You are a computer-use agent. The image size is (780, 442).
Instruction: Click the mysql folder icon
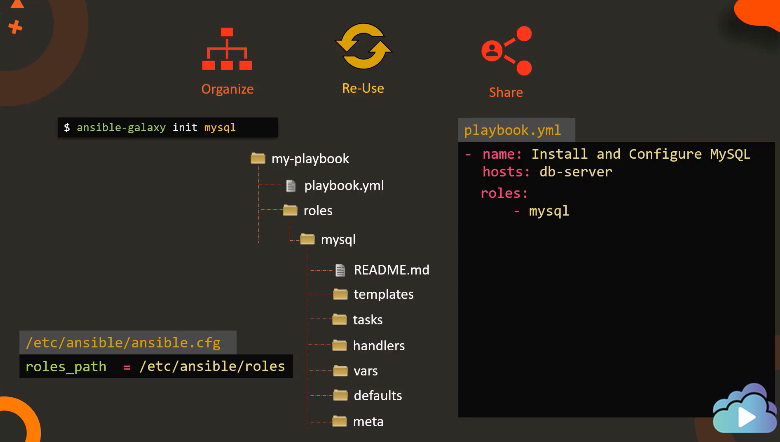click(307, 240)
